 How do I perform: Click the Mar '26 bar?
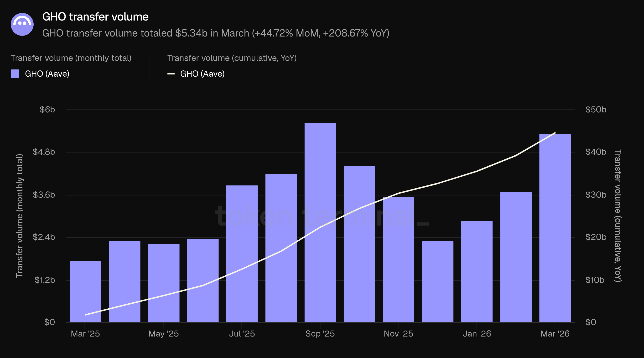(555, 228)
